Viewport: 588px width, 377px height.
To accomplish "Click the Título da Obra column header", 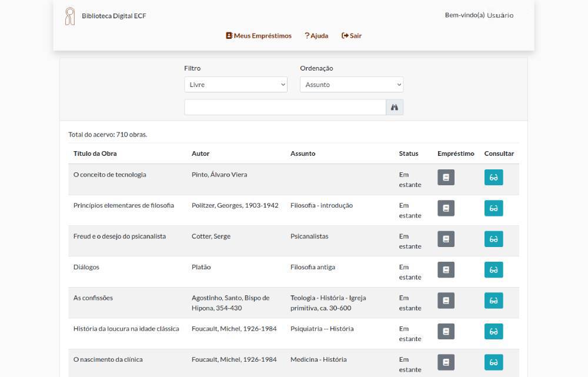I will [x=95, y=154].
